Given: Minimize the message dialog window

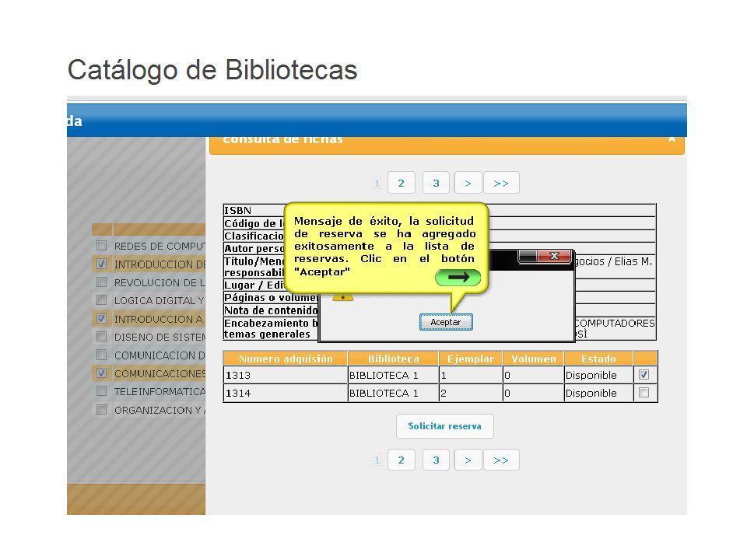Looking at the screenshot, I should (x=528, y=256).
